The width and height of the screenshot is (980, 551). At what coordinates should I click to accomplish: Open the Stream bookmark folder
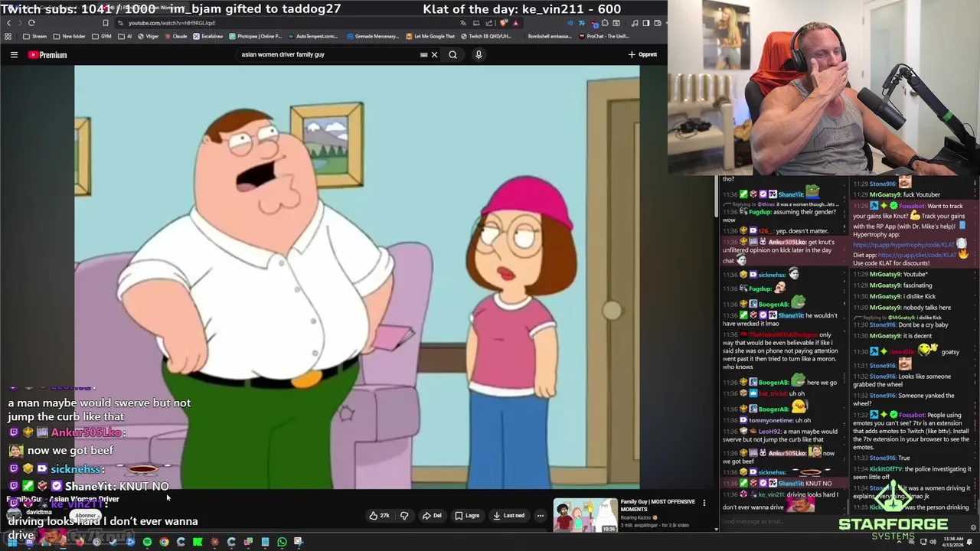34,36
